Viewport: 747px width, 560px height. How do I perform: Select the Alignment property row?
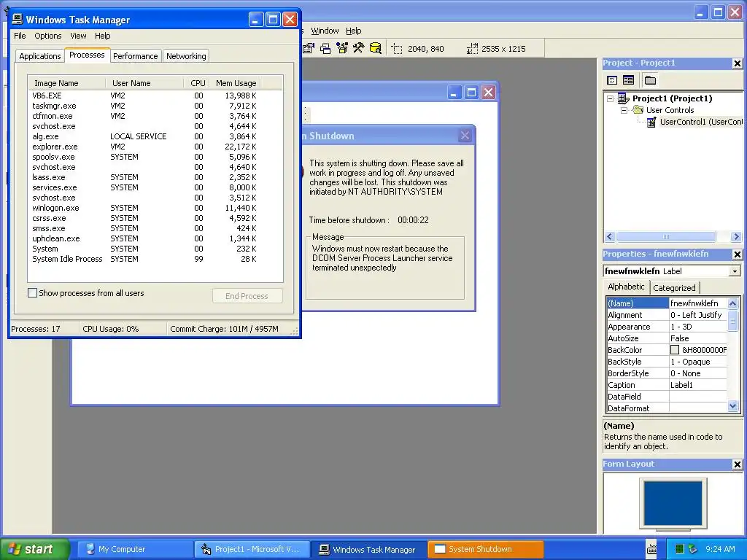(x=667, y=315)
